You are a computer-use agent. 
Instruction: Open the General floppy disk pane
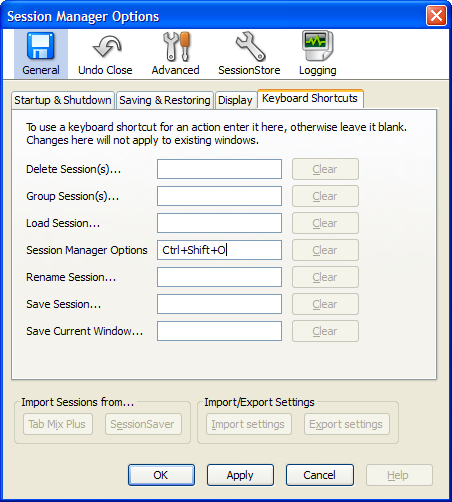click(x=41, y=54)
